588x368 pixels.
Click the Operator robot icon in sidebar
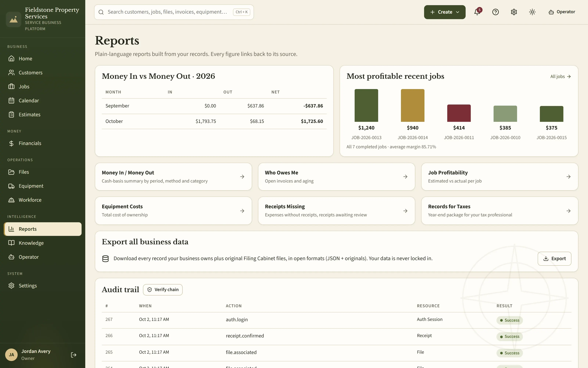click(11, 257)
